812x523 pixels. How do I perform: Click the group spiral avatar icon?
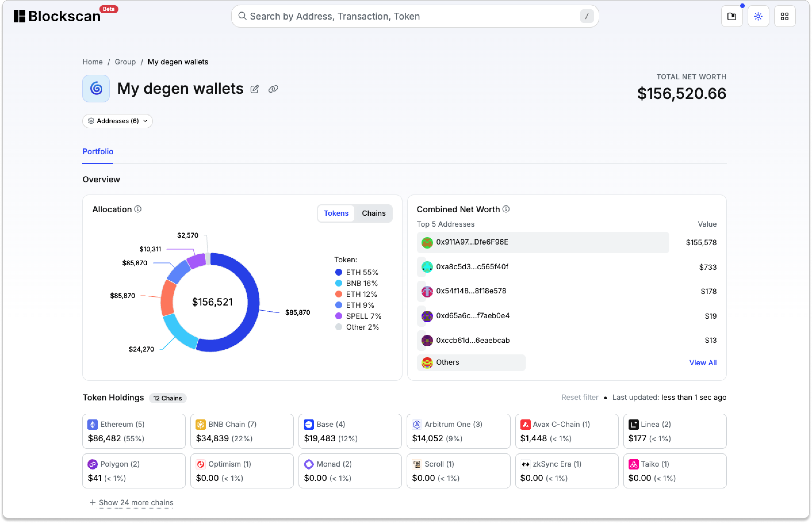96,89
